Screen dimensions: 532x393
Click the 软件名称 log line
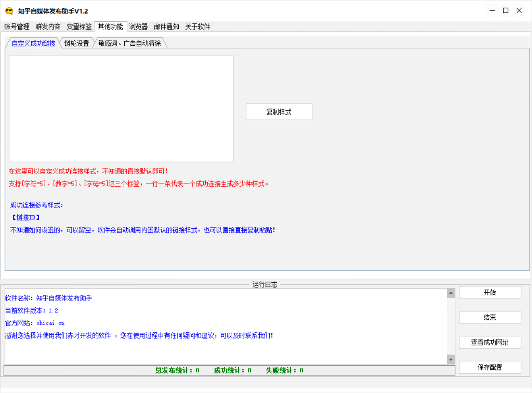(x=49, y=298)
